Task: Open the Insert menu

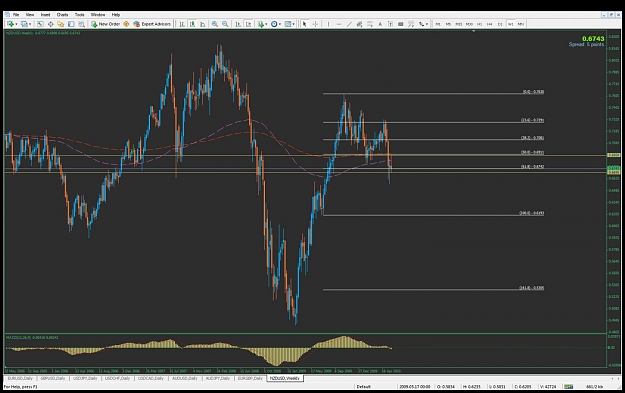Action: (x=45, y=15)
